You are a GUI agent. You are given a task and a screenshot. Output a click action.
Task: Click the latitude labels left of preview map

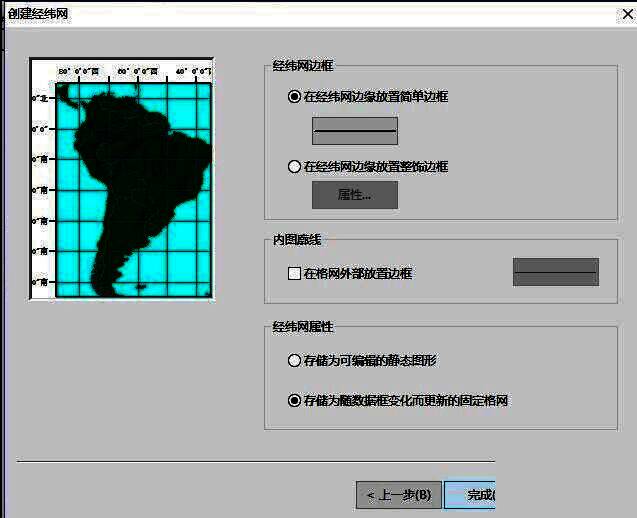(41, 190)
